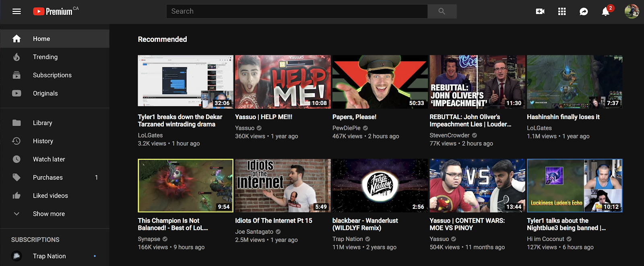Open History in the sidebar
Screen dimensions: 644x266
coord(55,141)
